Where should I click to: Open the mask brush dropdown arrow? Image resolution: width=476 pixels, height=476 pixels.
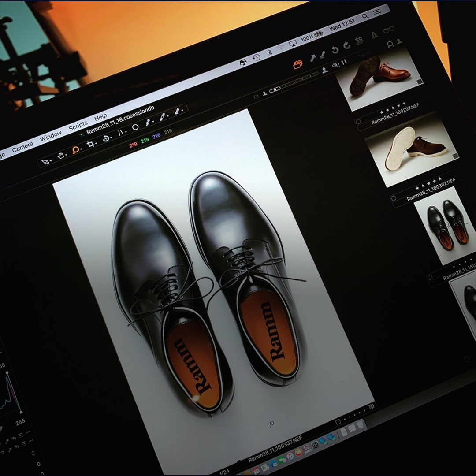(153, 122)
